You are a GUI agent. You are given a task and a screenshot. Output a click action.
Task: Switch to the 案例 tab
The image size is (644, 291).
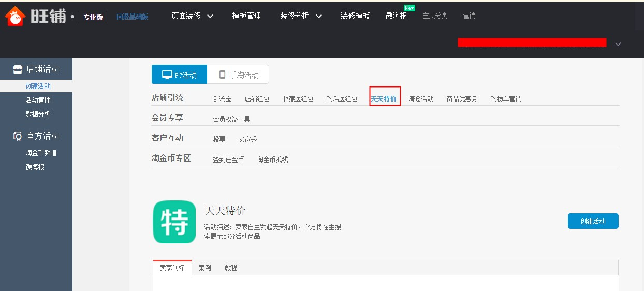click(205, 268)
